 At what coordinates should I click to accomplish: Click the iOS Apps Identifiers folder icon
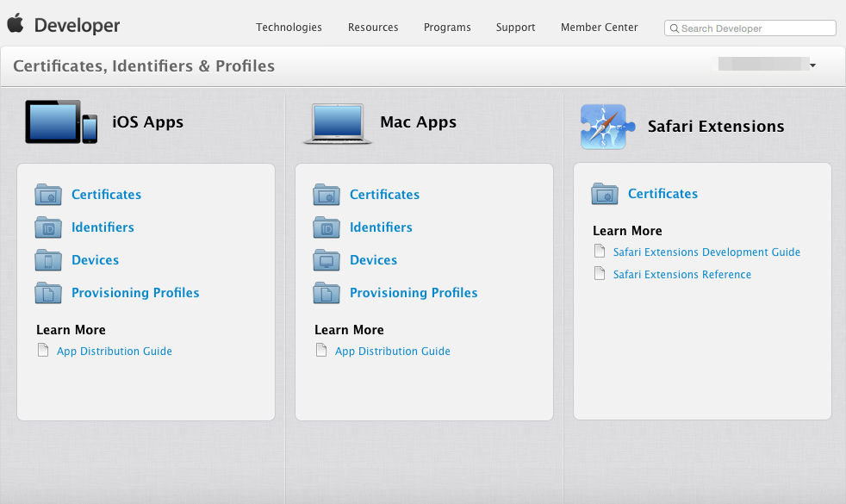pyautogui.click(x=48, y=227)
